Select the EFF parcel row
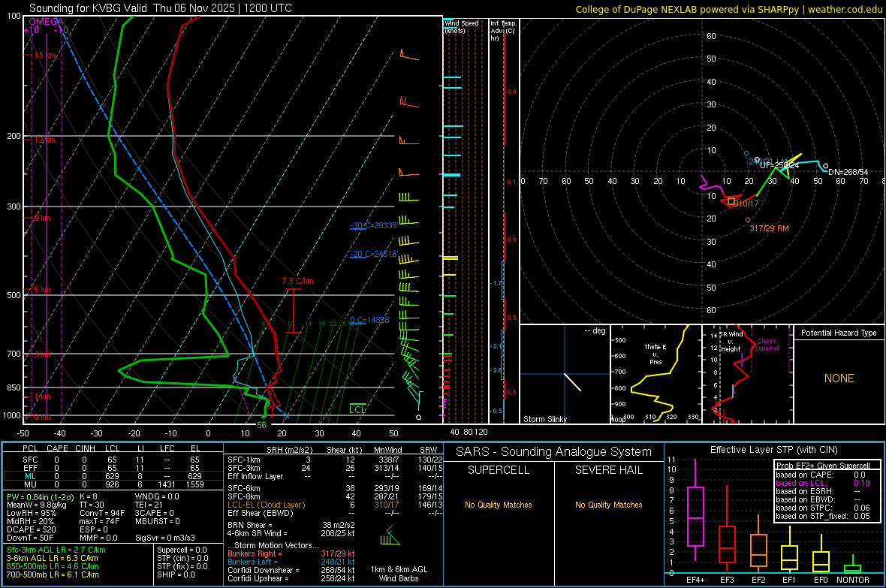886x588 pixels. [113, 468]
